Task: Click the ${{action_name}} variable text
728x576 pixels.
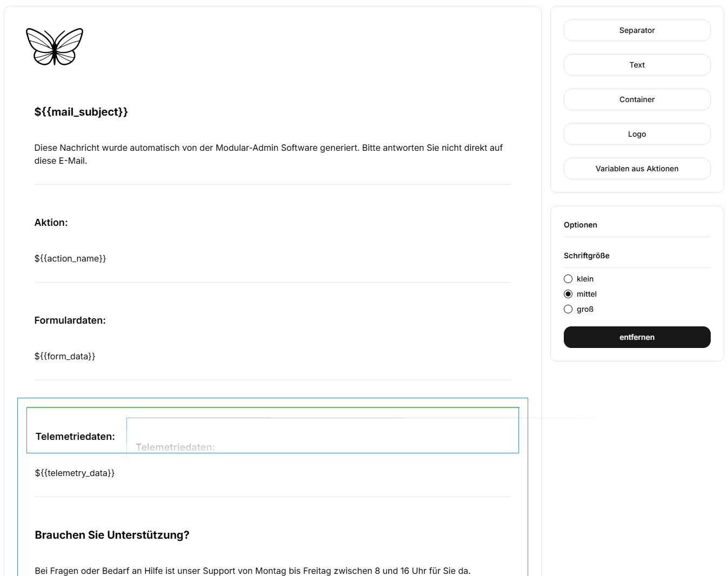Action: (70, 258)
